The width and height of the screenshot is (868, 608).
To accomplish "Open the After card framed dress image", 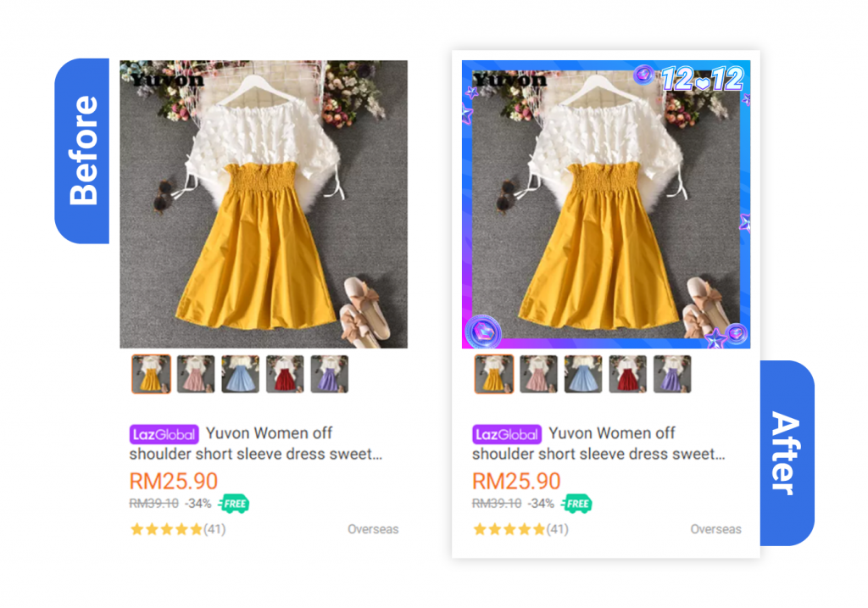I will coord(606,204).
